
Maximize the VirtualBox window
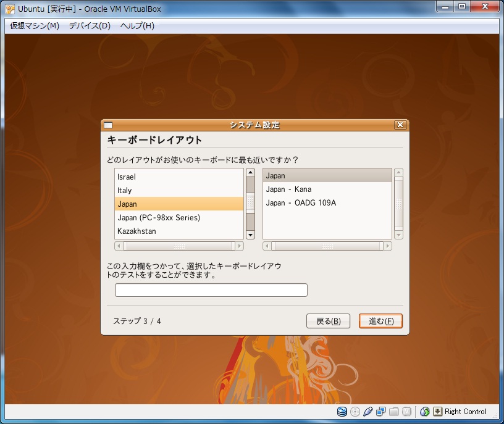pyautogui.click(x=462, y=6)
